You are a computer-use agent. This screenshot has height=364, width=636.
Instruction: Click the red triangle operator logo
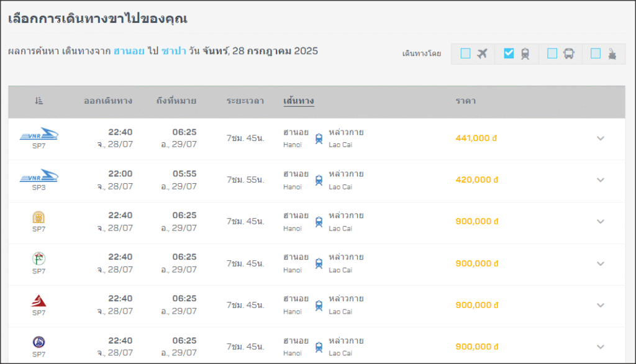click(39, 301)
